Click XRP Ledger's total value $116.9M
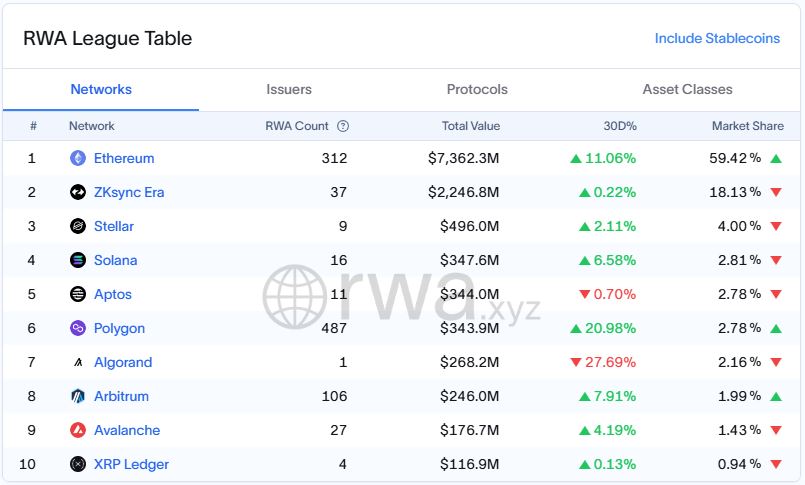Screen dimensions: 805x485 coord(469,464)
